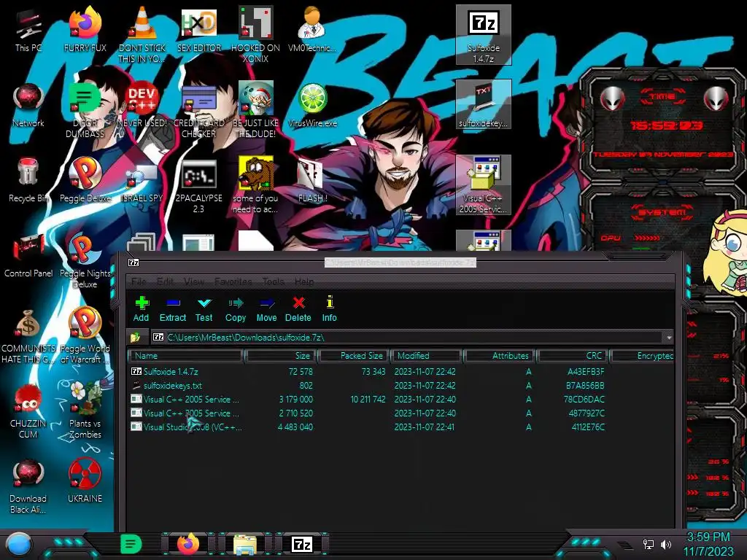Select CHUZZIN CUM desktop icon

(x=28, y=411)
